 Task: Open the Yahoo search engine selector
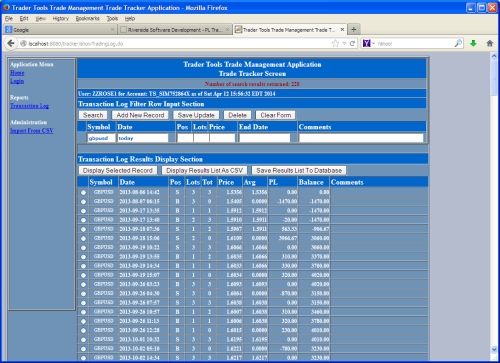click(369, 43)
